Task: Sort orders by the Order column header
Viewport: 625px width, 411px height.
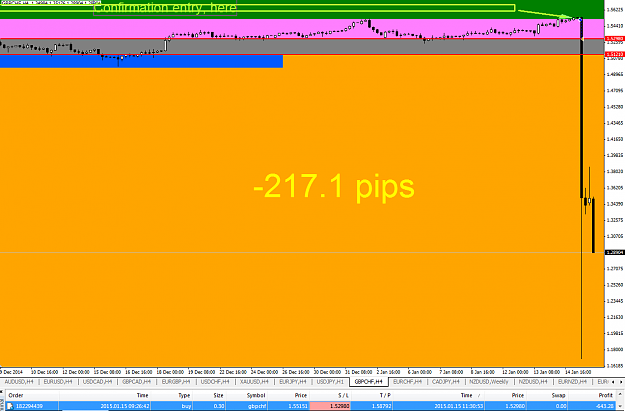Action: pyautogui.click(x=16, y=395)
